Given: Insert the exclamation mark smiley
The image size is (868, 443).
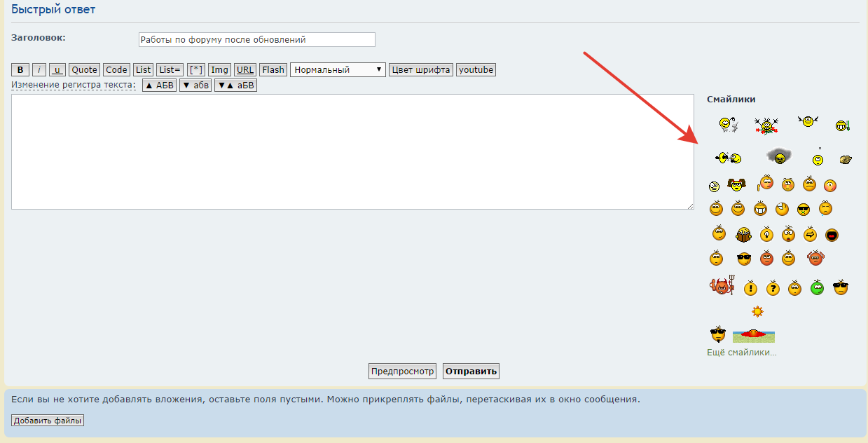Looking at the screenshot, I should 750,287.
